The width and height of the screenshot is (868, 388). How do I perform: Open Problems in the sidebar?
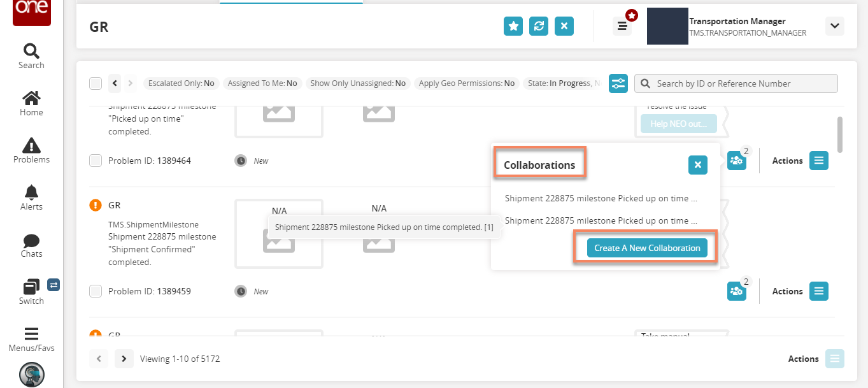tap(31, 150)
